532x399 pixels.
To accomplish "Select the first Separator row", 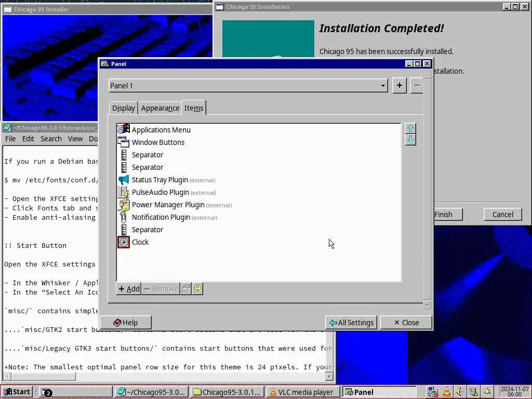I will click(259, 155).
